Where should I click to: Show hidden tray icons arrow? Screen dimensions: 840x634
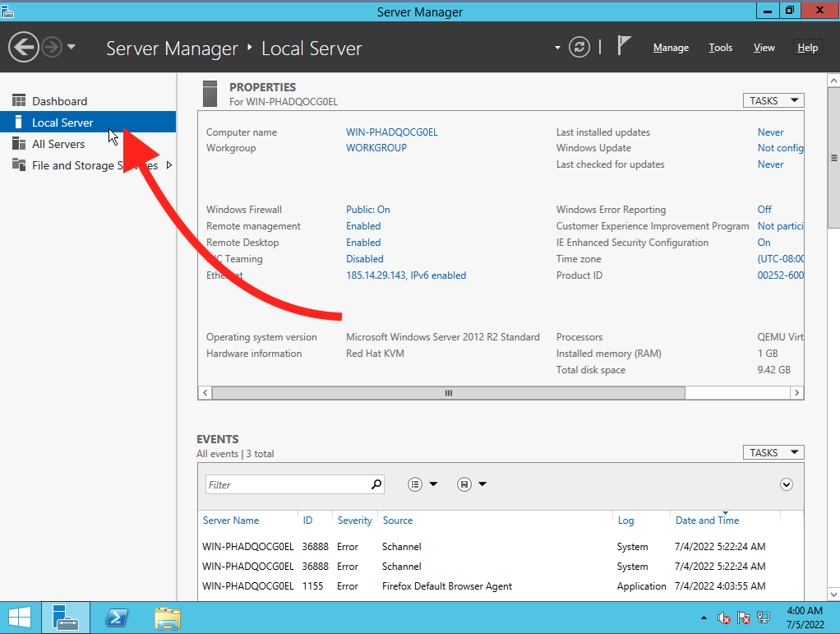[x=704, y=618]
